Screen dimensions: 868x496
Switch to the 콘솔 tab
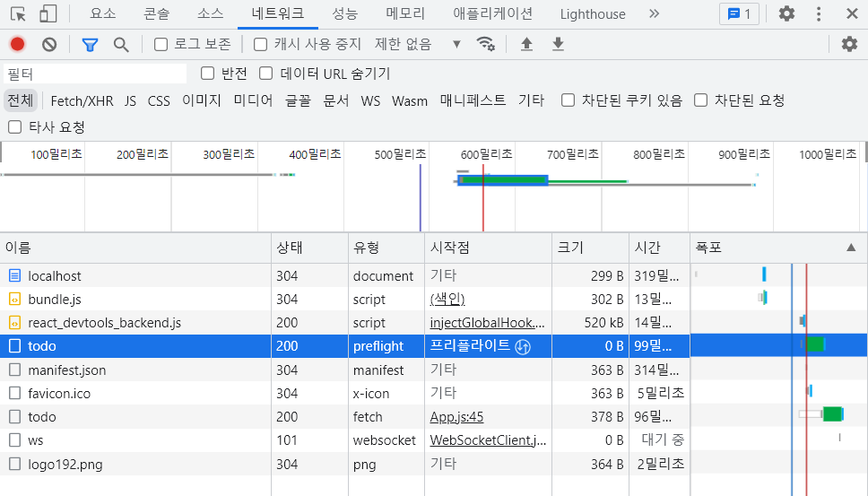(x=157, y=13)
